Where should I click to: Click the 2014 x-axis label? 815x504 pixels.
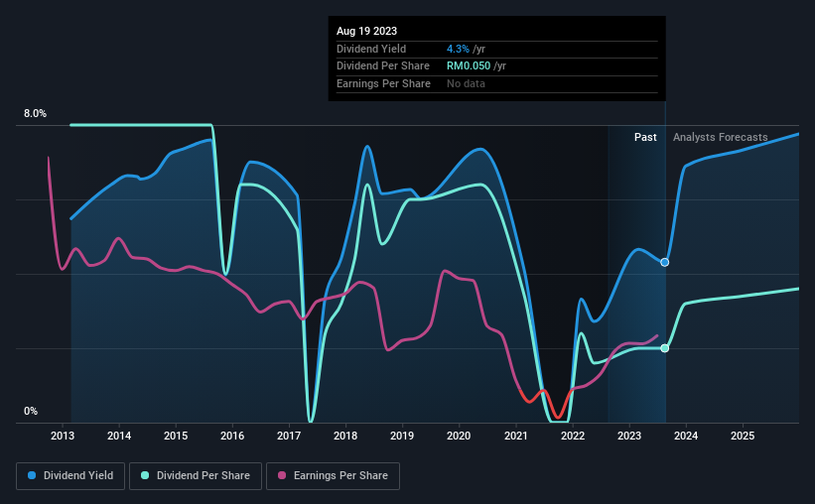point(119,436)
